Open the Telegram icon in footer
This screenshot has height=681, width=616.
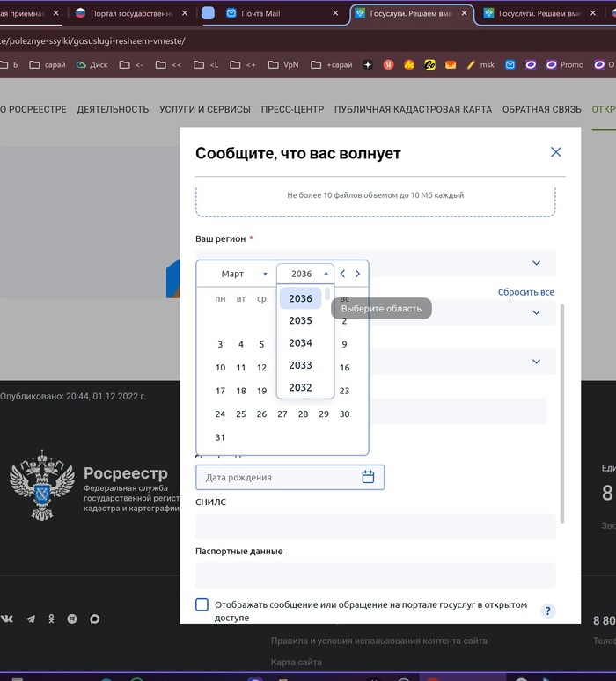click(31, 619)
